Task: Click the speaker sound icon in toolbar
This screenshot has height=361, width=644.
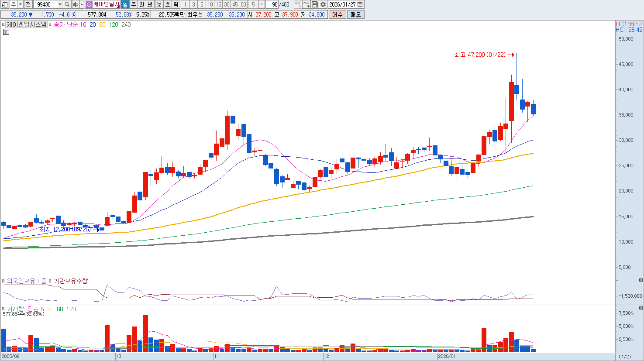Action: [76, 4]
